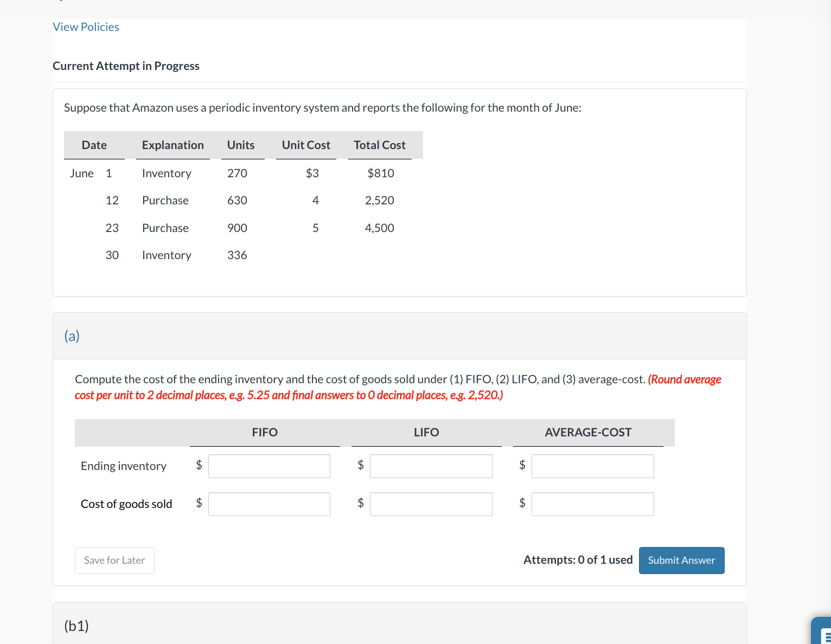Click the FIFO Ending inventory input field

point(269,466)
